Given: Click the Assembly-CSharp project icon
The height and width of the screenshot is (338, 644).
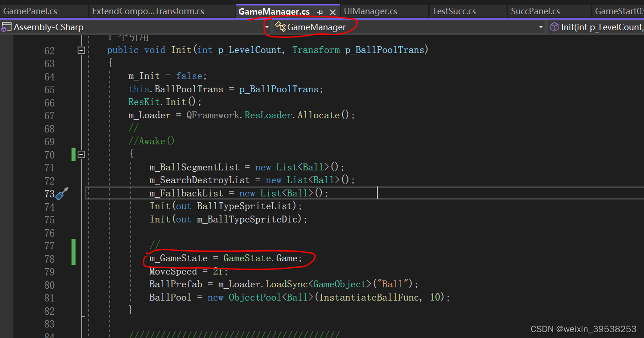Looking at the screenshot, I should coord(6,27).
